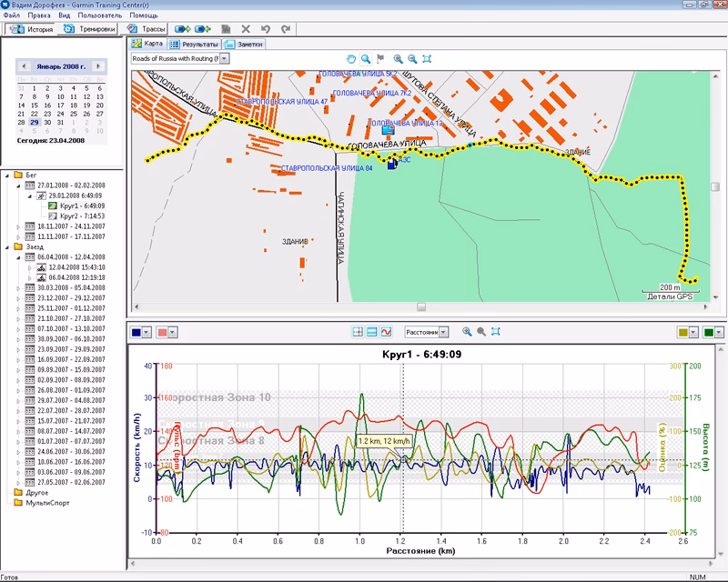The width and height of the screenshot is (728, 582).
Task: Collapse the 27.01.2008 - 02.02.2008 training entry
Action: [19, 186]
